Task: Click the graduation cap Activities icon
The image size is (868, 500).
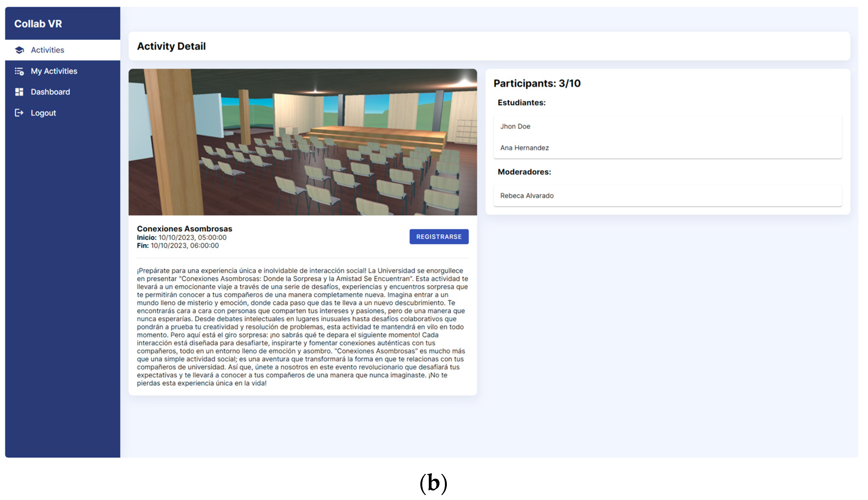Action: pyautogui.click(x=19, y=50)
